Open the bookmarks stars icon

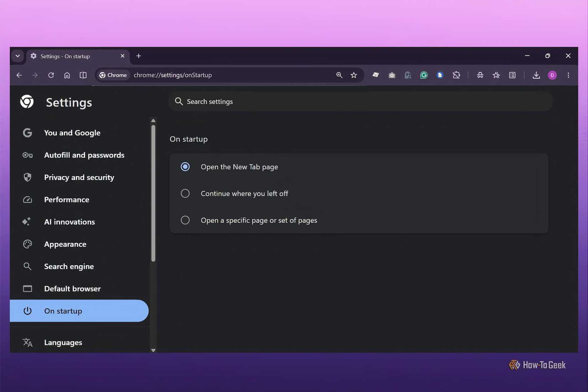click(x=496, y=75)
